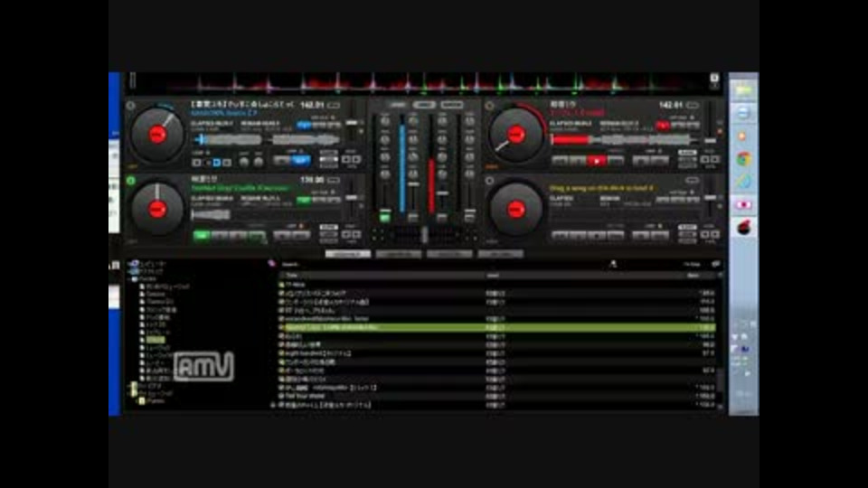Click the user icon above the song list
The image size is (868, 488).
[x=613, y=265]
